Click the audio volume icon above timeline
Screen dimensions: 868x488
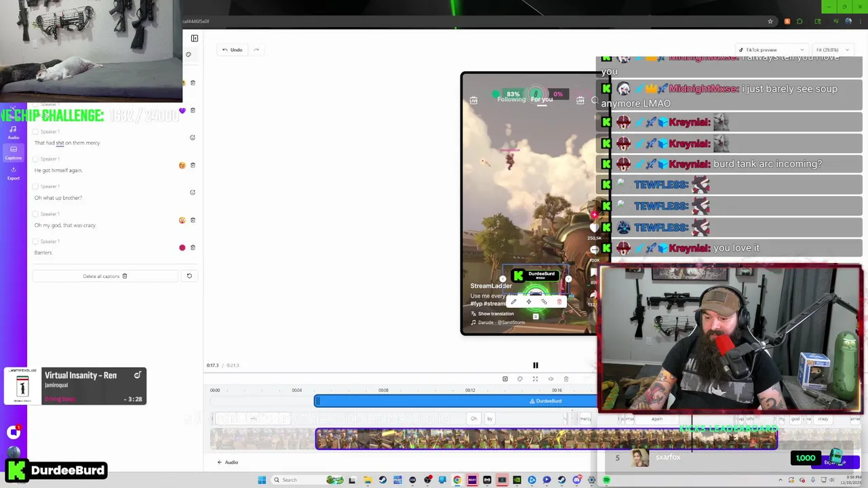pos(551,379)
